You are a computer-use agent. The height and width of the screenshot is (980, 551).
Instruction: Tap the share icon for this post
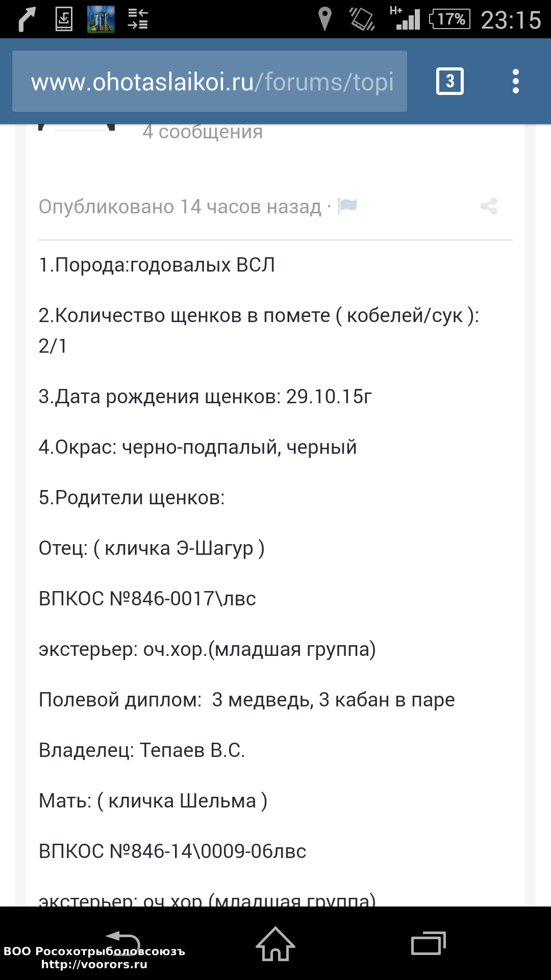pos(489,206)
